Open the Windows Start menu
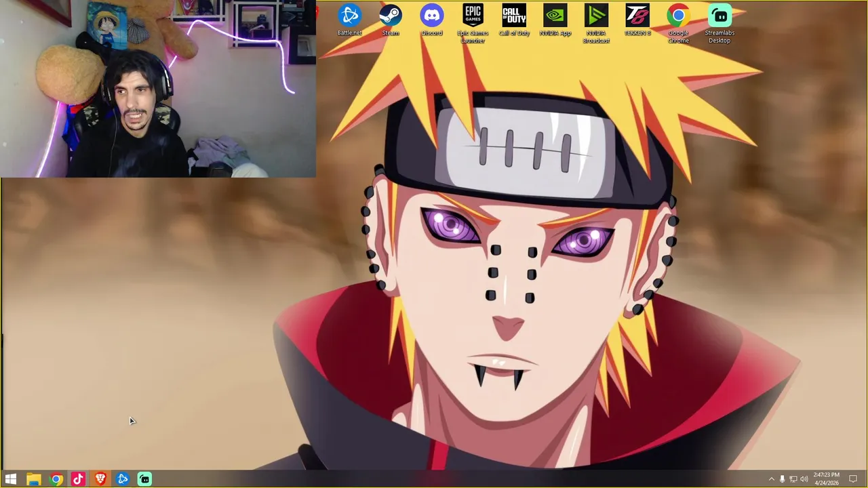This screenshot has width=868, height=488. pos(11,479)
